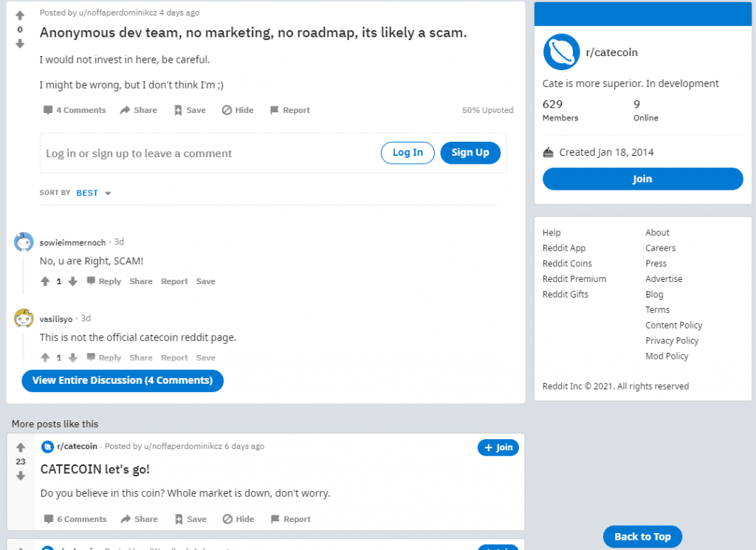Click the r/catecoin community logo in sidebar

[x=561, y=52]
